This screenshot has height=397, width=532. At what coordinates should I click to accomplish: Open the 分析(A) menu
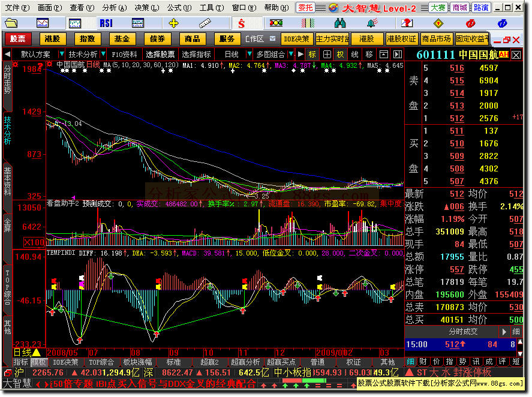pos(115,7)
